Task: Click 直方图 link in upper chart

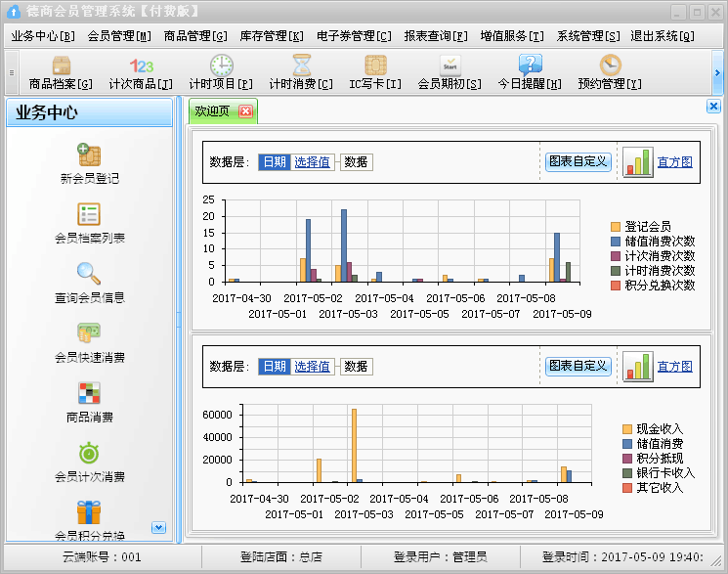Action: [674, 162]
